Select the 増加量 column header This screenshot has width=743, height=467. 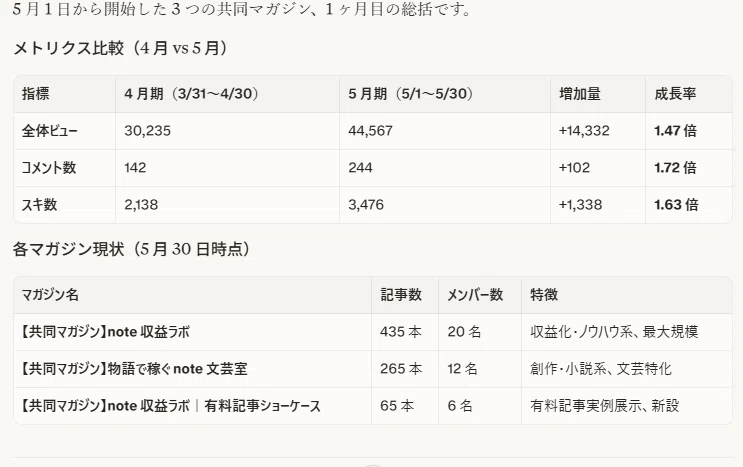[580, 94]
